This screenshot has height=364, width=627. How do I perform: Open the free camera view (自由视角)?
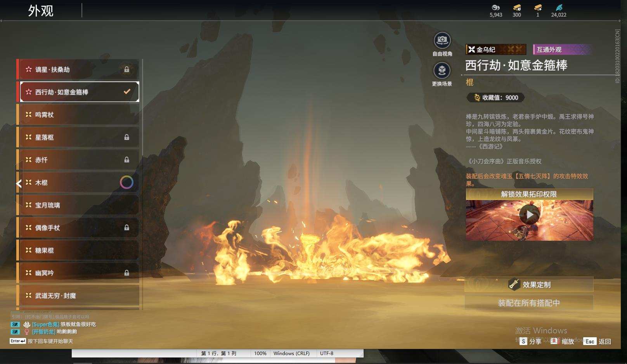[442, 44]
